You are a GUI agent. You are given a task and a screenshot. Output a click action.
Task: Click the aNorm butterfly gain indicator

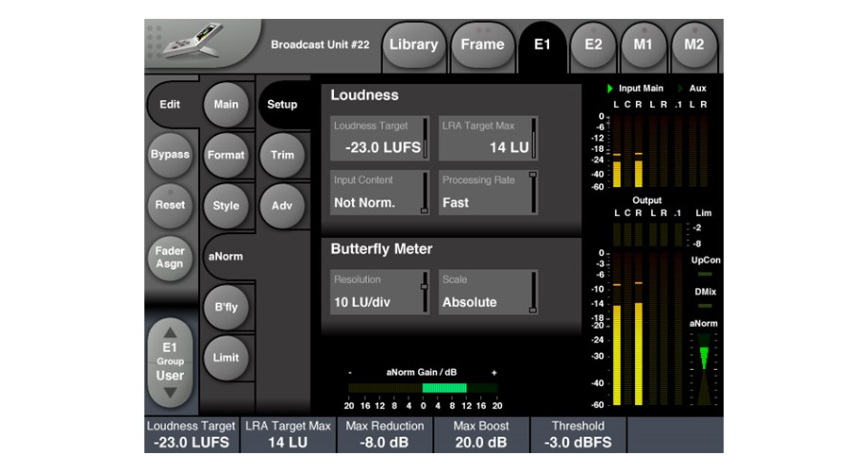point(704,369)
